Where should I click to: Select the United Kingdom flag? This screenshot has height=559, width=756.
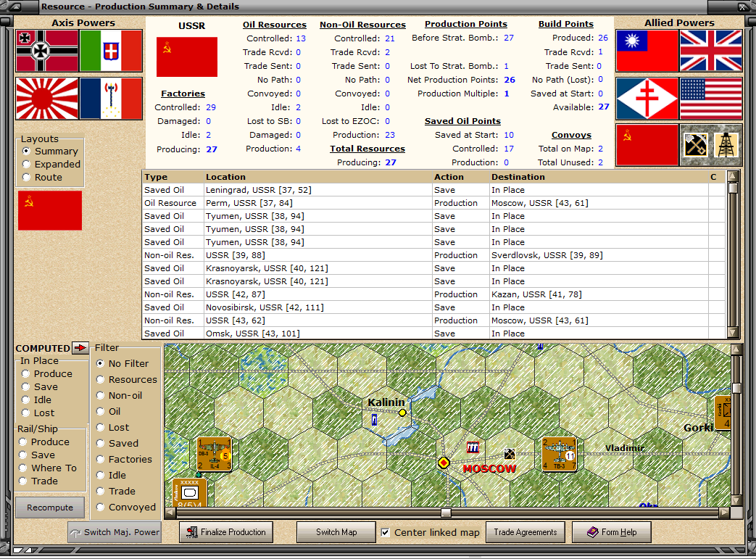711,51
